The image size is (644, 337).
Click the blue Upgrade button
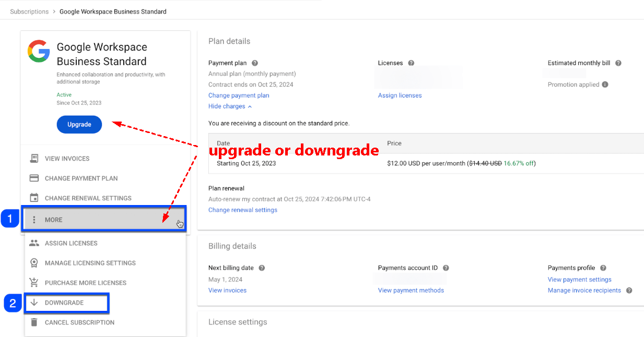[x=79, y=125]
